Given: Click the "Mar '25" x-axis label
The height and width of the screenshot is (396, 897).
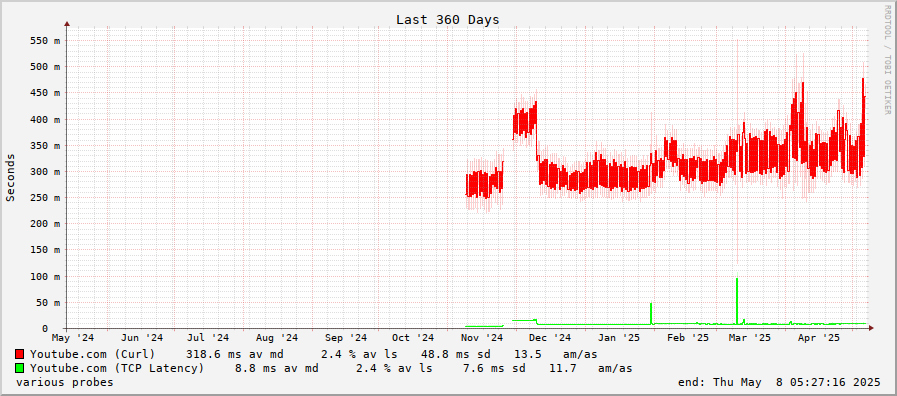Looking at the screenshot, I should pyautogui.click(x=751, y=338).
